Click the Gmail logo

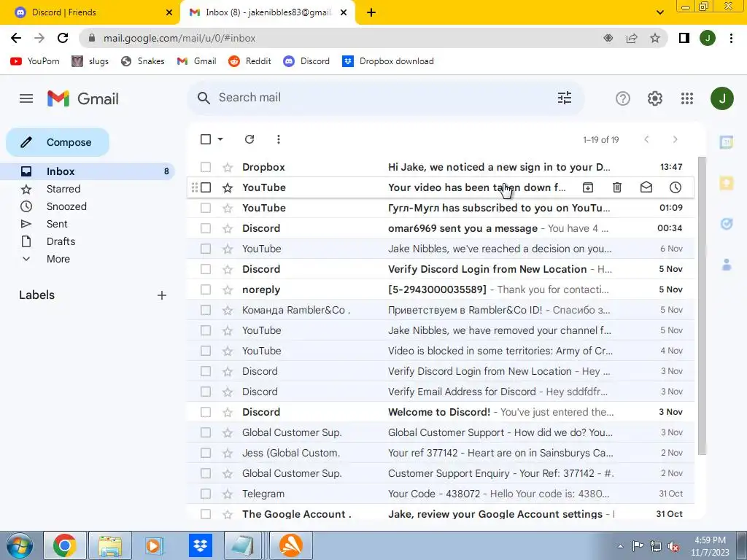[x=83, y=98]
